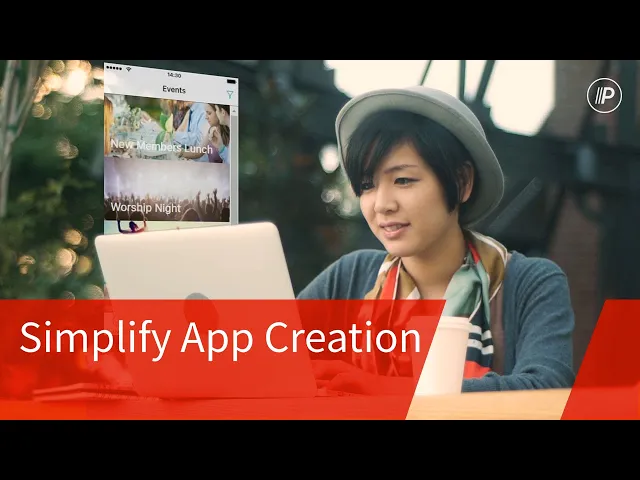Click the 14:30 clock in the status bar
This screenshot has height=480, width=640.
point(174,75)
